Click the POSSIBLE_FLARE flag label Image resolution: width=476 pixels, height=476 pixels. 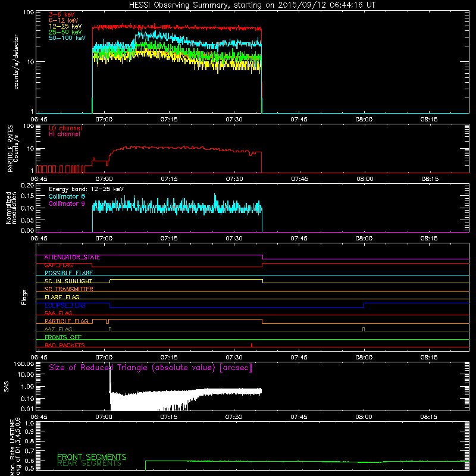pos(68,273)
